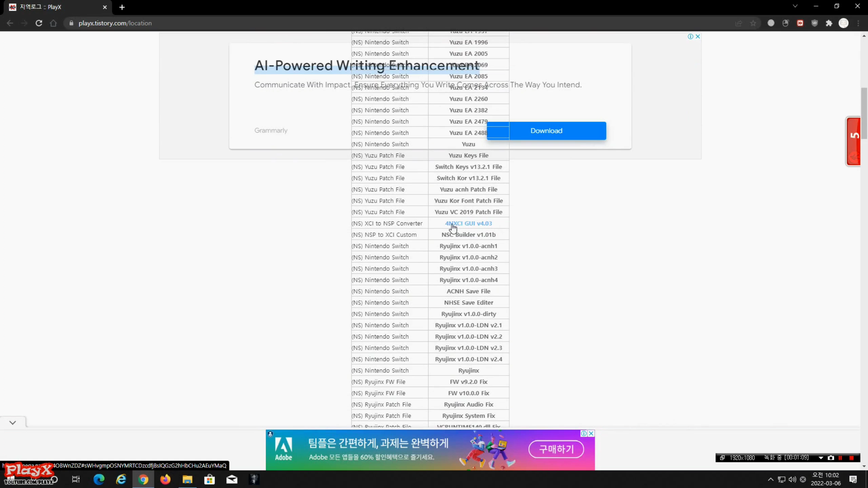This screenshot has width=868, height=488.
Task: Bookmark this page with the star icon
Action: (753, 23)
